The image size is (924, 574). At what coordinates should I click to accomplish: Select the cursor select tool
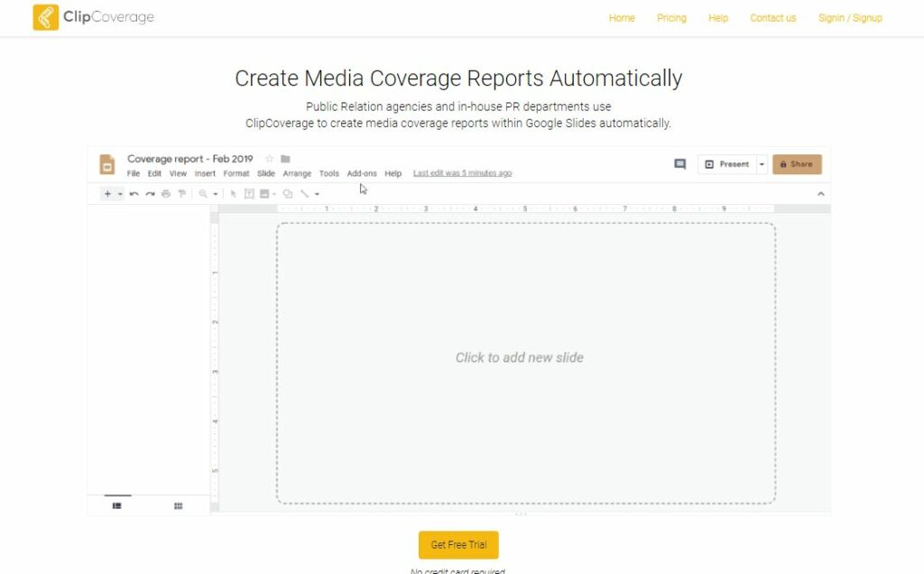click(x=234, y=193)
